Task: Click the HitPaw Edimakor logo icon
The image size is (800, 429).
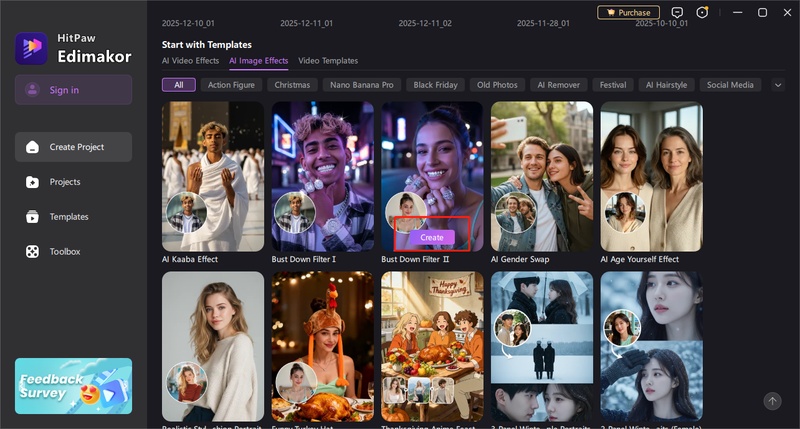Action: 31,48
